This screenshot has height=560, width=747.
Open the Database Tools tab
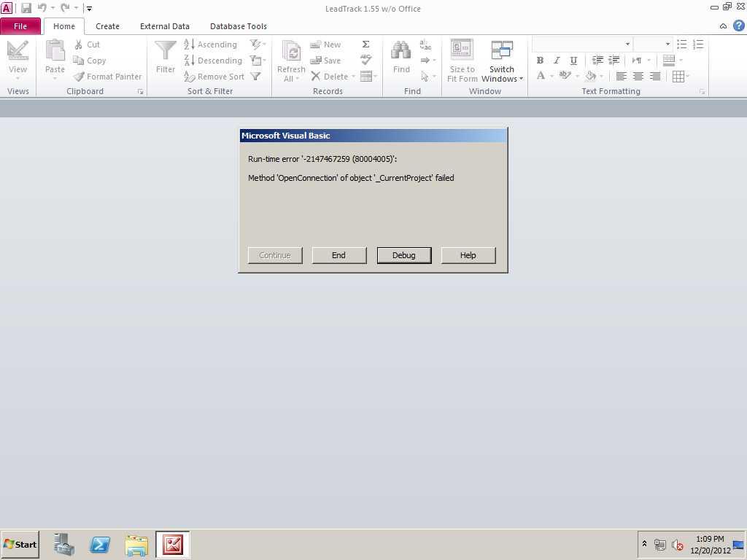click(239, 26)
